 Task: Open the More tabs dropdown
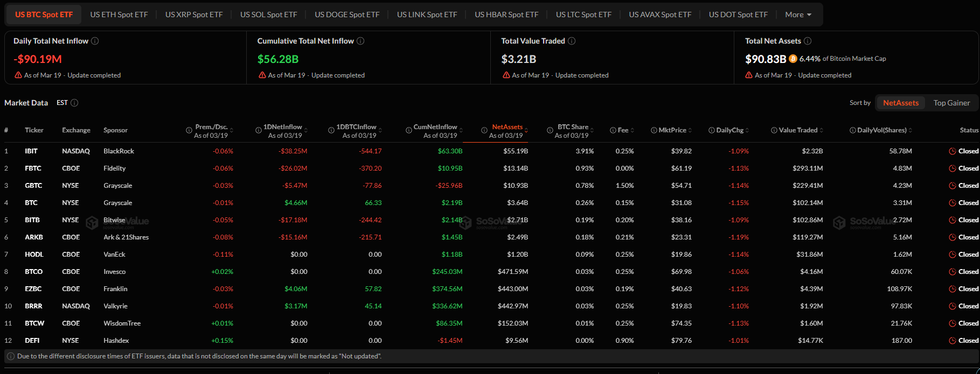click(x=798, y=15)
